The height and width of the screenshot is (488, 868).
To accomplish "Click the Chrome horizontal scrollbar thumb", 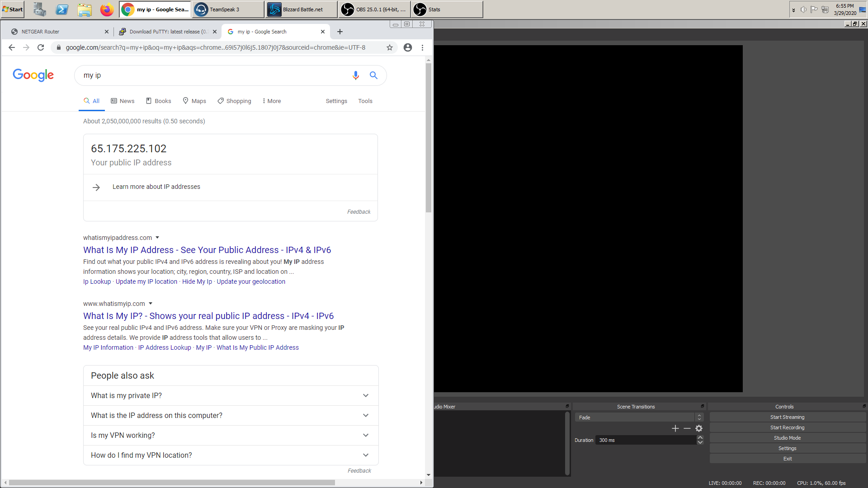I will [x=172, y=483].
